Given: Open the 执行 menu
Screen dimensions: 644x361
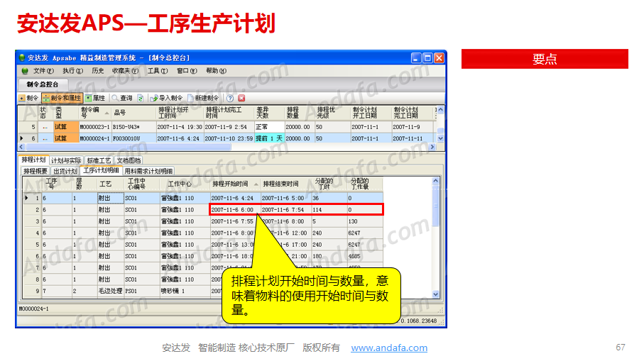Looking at the screenshot, I should (x=72, y=71).
